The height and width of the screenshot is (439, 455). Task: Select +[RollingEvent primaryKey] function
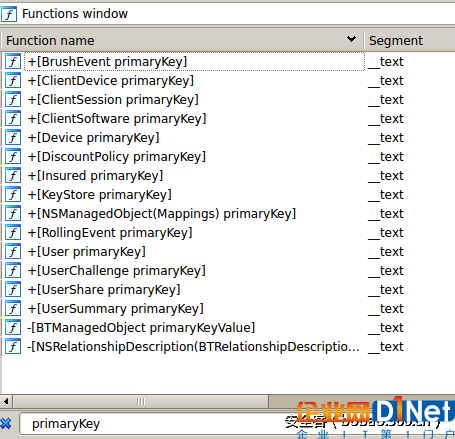click(x=110, y=232)
